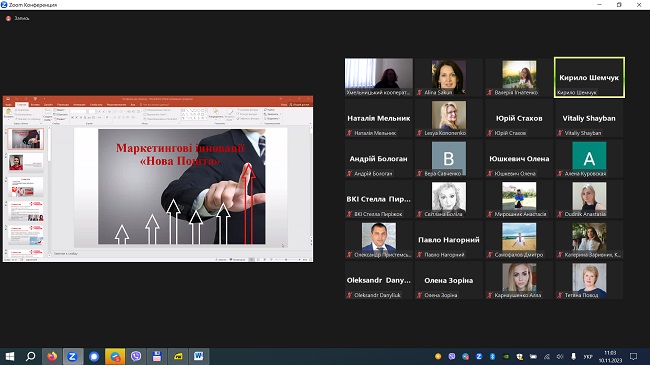Open the Главная ribbon tab in PowerPoint
This screenshot has width=650, height=365.
21,105
